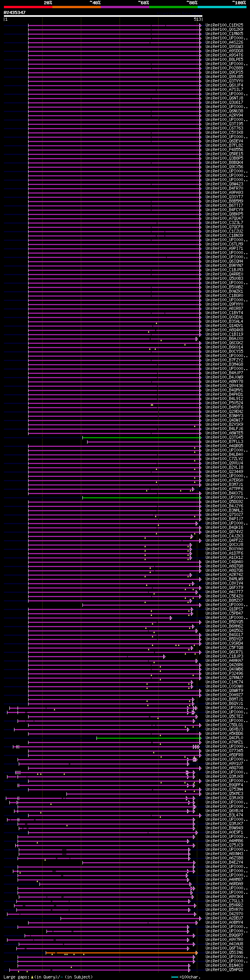Select the UniRef100_A2DEU7 label
The image size is (250, 980).
(224, 918)
